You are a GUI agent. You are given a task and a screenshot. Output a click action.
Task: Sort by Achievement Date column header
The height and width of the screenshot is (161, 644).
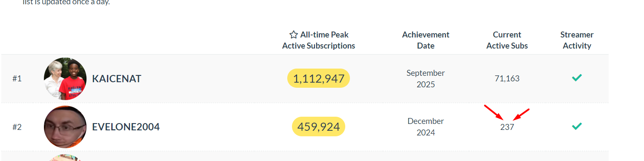coord(426,40)
